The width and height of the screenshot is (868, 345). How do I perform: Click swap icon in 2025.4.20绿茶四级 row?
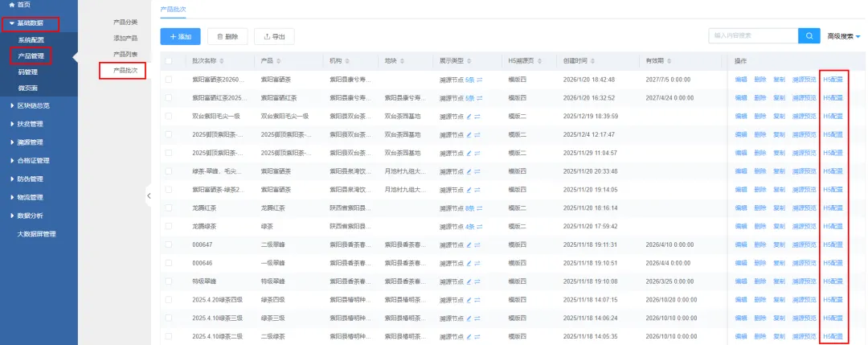477,300
